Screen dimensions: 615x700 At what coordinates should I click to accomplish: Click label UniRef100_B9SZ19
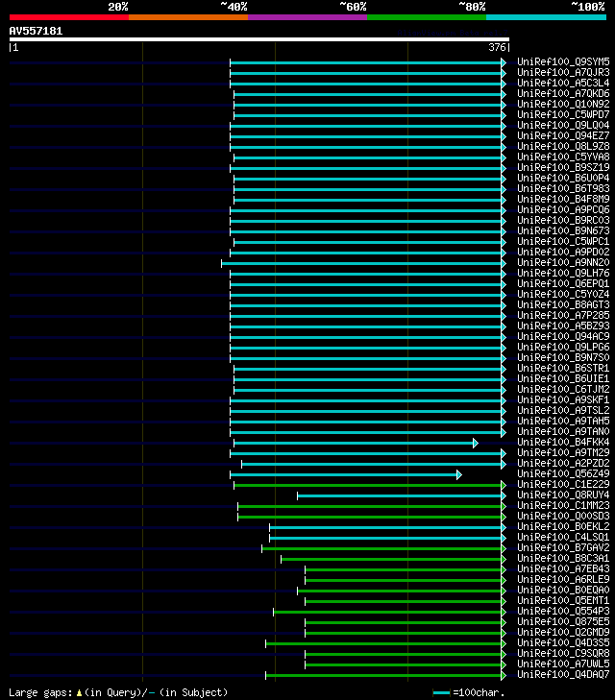[563, 167]
